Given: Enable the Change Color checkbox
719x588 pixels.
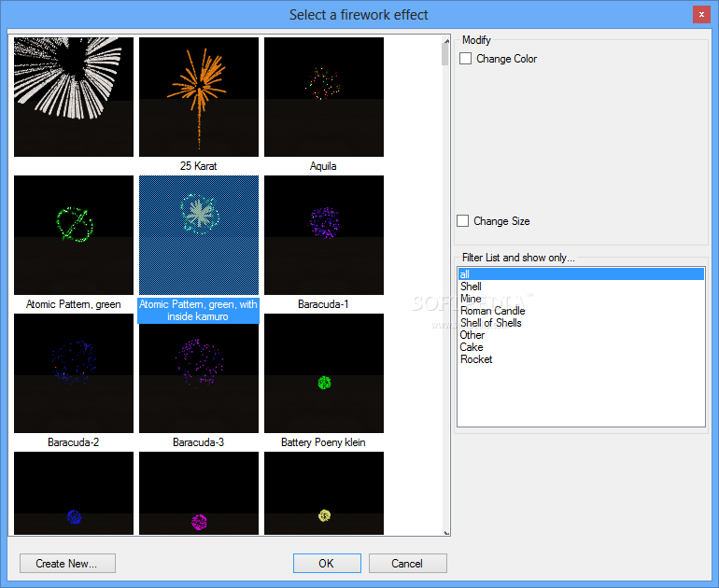Looking at the screenshot, I should coord(465,59).
